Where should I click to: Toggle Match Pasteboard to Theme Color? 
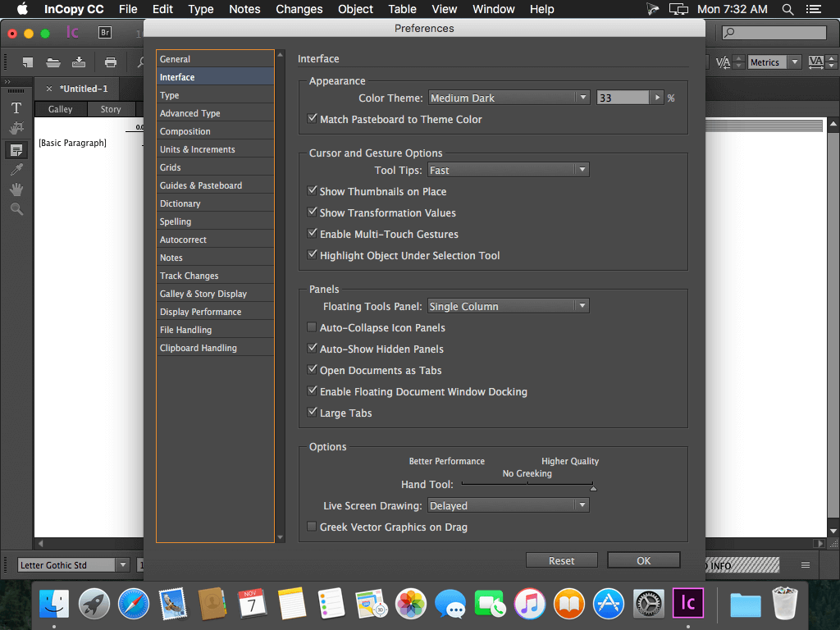(312, 119)
